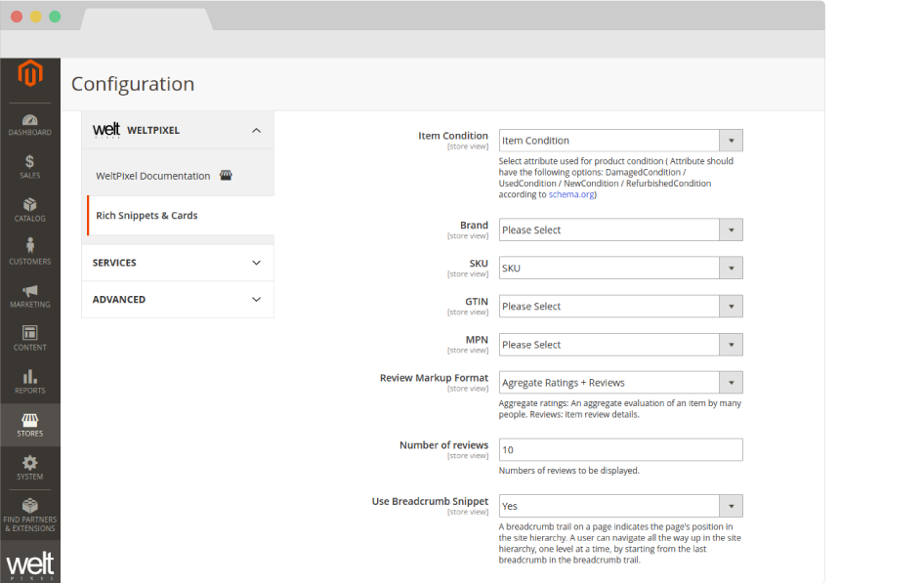
Task: Open the Brand dropdown
Action: [x=620, y=230]
